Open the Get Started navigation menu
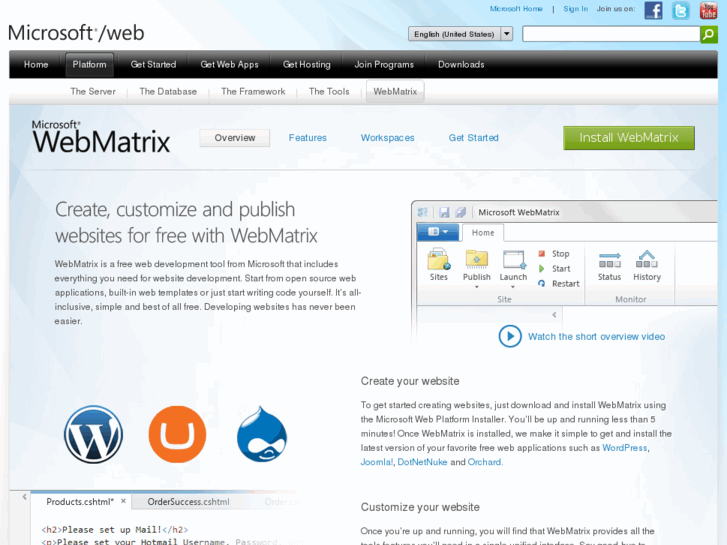The width and height of the screenshot is (727, 545). (153, 64)
